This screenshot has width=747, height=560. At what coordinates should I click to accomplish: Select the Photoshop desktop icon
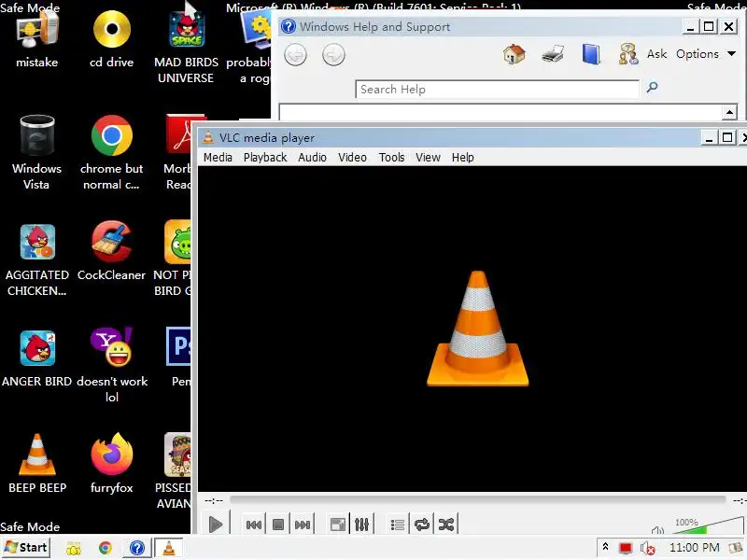click(179, 357)
